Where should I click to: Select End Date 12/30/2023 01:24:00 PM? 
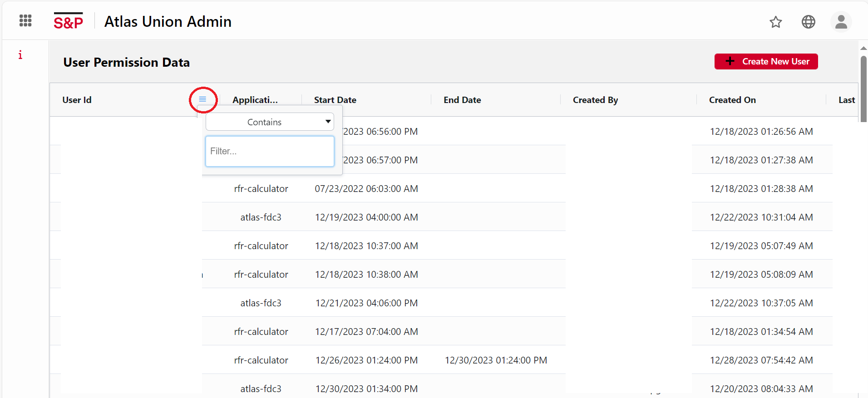[496, 360]
